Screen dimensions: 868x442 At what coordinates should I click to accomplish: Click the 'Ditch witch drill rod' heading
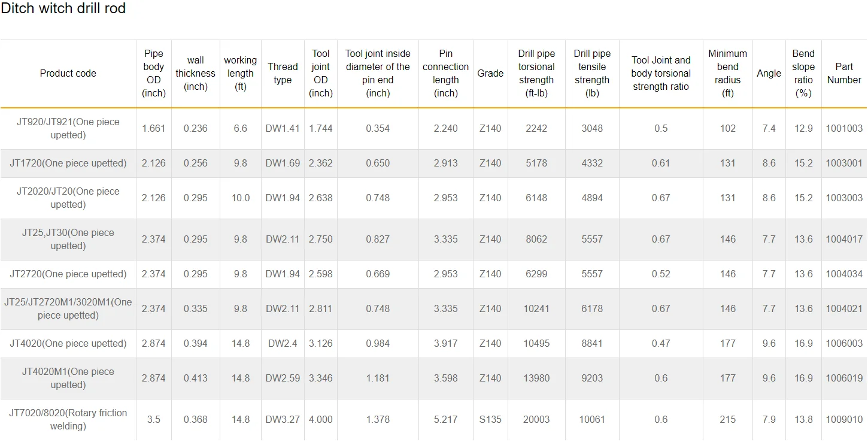coord(63,9)
